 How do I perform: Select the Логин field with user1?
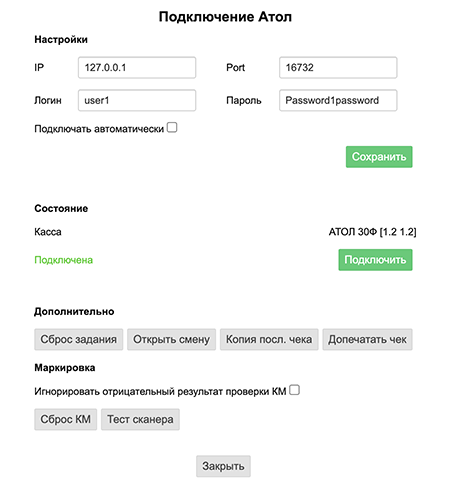pyautogui.click(x=137, y=100)
